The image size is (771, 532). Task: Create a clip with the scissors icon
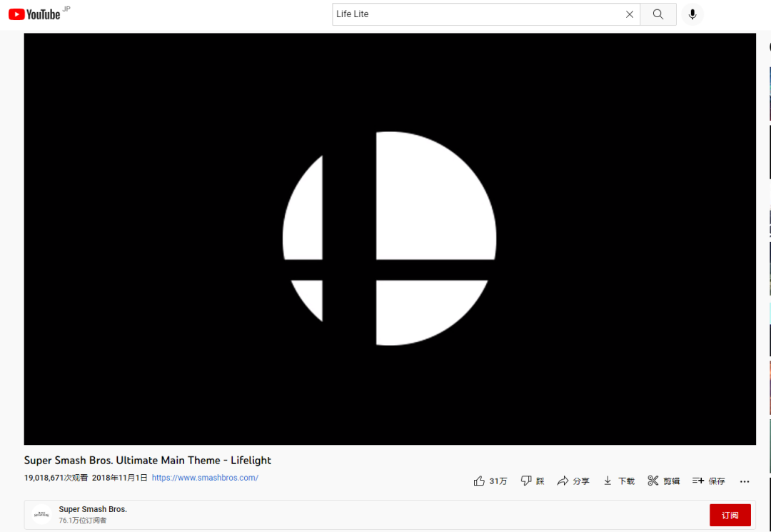(663, 481)
